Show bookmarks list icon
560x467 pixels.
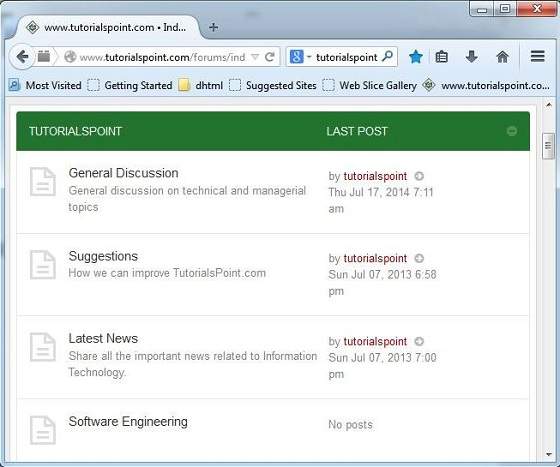point(441,56)
